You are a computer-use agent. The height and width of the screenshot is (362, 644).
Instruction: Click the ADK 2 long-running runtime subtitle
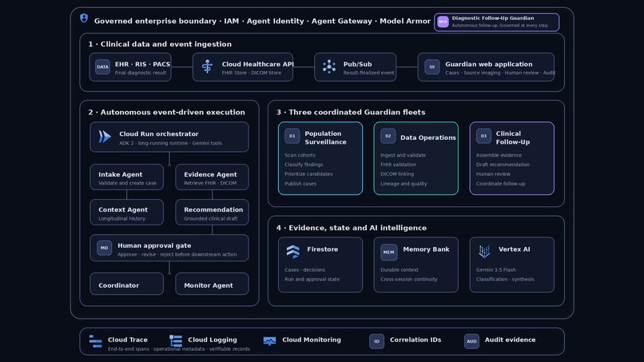click(x=170, y=143)
